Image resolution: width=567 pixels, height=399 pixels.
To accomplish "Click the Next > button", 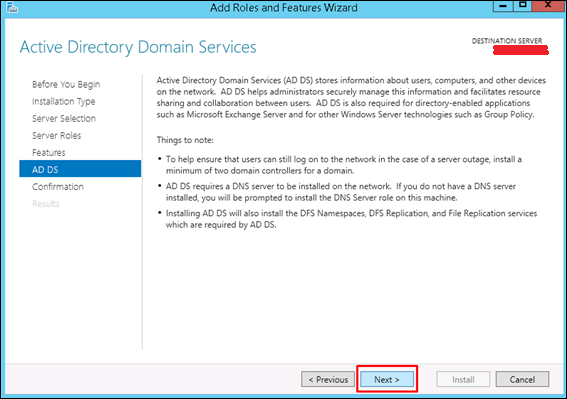I will (387, 379).
